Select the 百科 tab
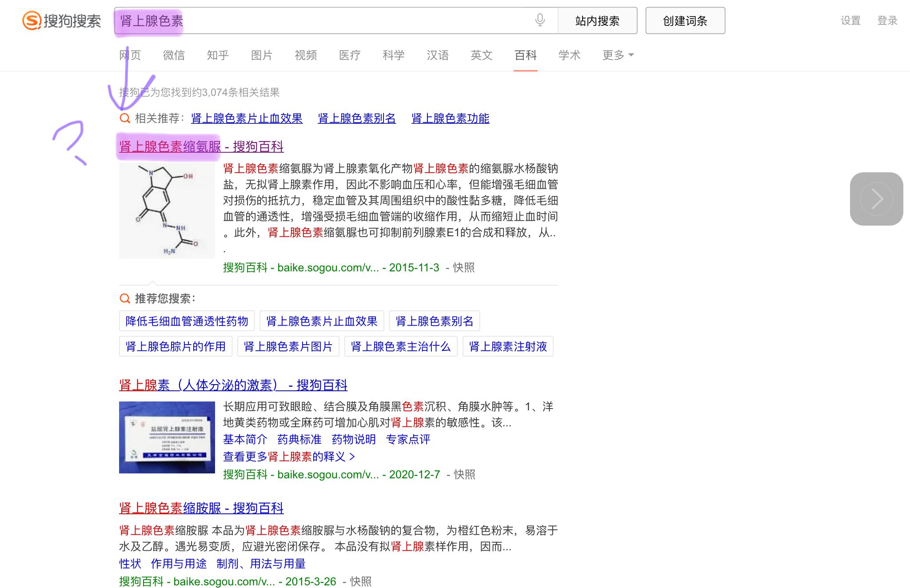 (x=526, y=55)
